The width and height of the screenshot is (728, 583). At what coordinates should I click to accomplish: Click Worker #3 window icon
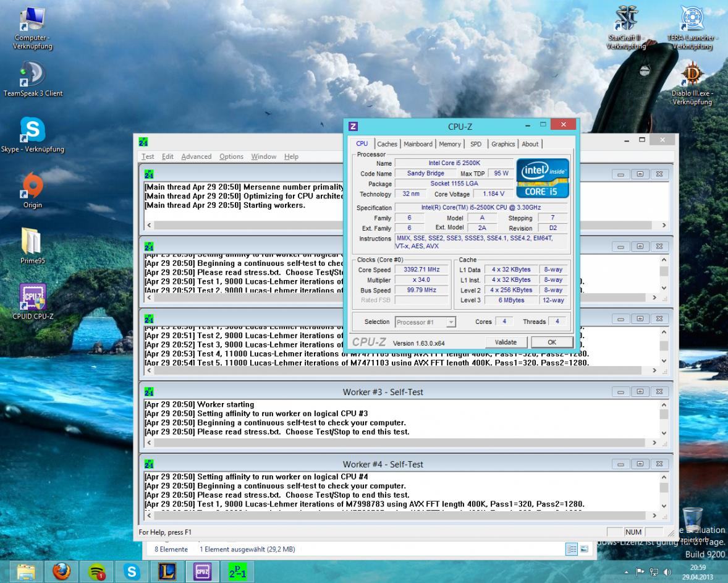click(149, 391)
